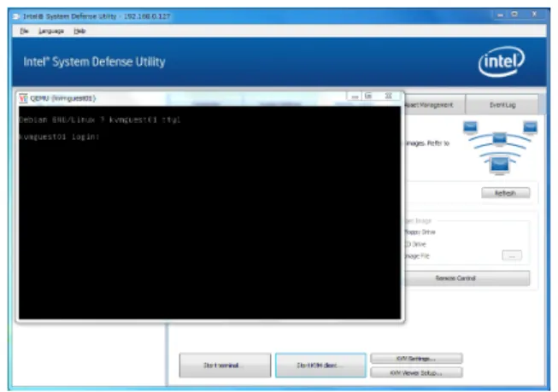Click the 'kvmguest01 login:' prompt in QEMU
Screen dimensions: 558x392
[x=59, y=137]
